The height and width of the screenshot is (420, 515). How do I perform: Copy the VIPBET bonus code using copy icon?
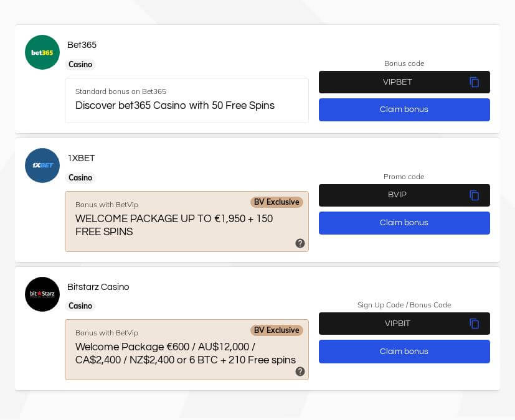(x=475, y=82)
